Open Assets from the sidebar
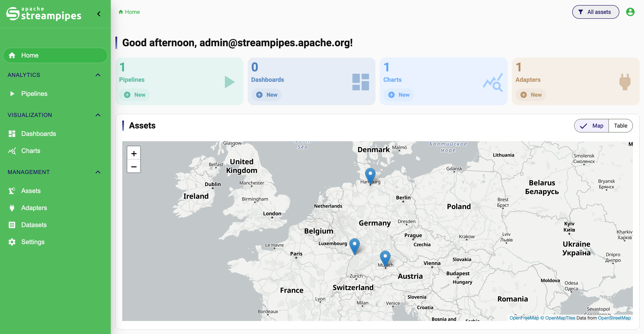Screen dimensions: 644x334 coord(55,191)
